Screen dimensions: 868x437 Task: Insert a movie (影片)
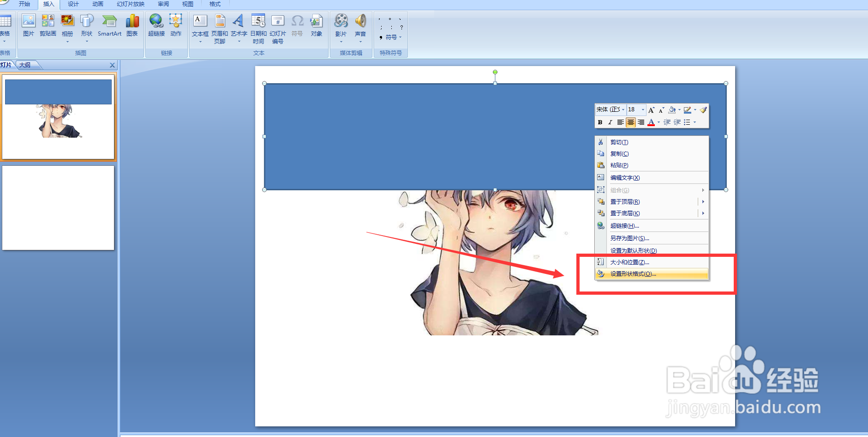[341, 28]
